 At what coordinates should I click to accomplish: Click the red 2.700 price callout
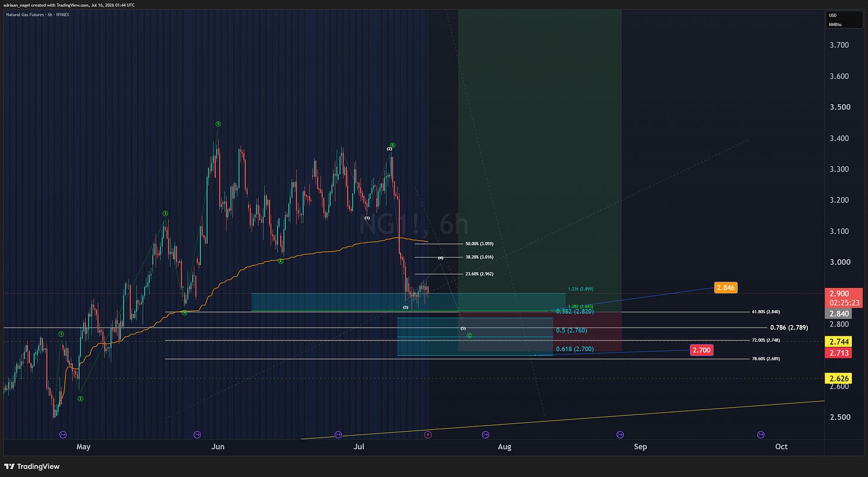point(701,350)
